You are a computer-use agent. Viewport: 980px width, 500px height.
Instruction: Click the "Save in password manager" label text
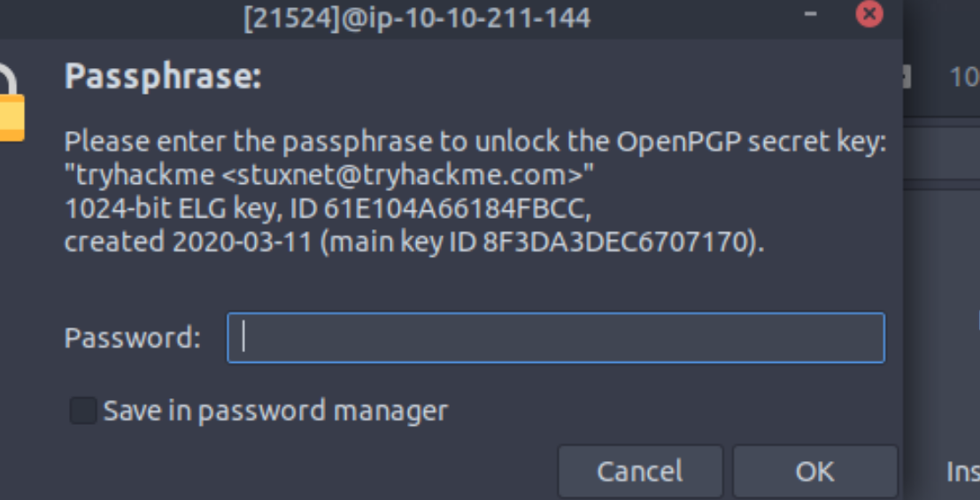[275, 411]
